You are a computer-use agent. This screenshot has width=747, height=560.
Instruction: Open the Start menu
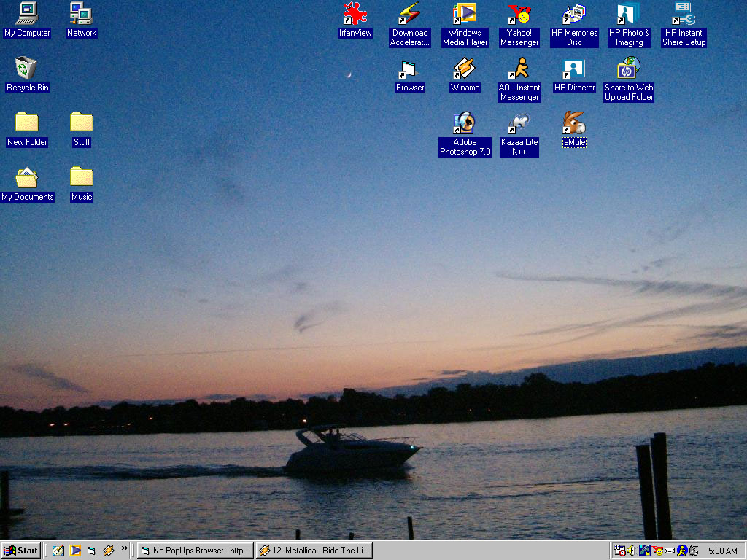click(21, 551)
